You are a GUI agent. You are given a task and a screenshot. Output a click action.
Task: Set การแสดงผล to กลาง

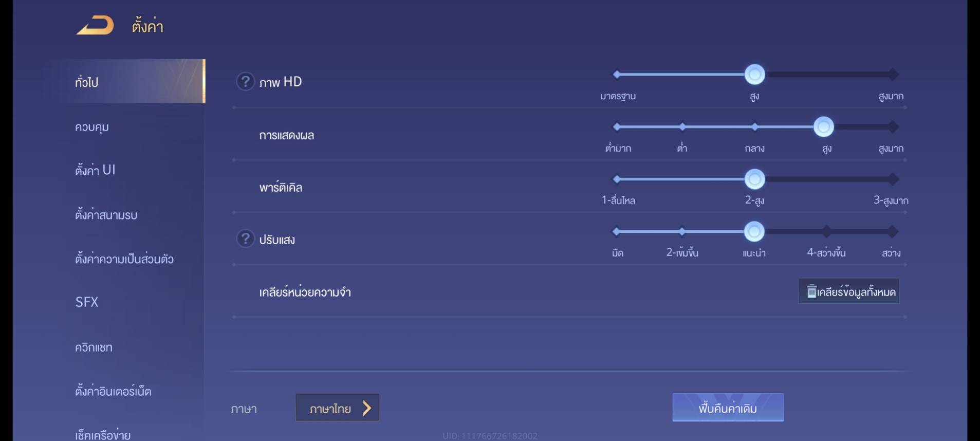(x=754, y=127)
